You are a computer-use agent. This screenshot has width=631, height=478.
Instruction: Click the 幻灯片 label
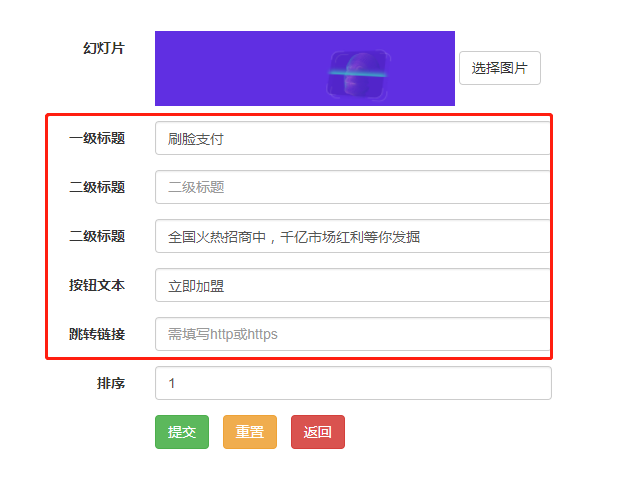(104, 48)
